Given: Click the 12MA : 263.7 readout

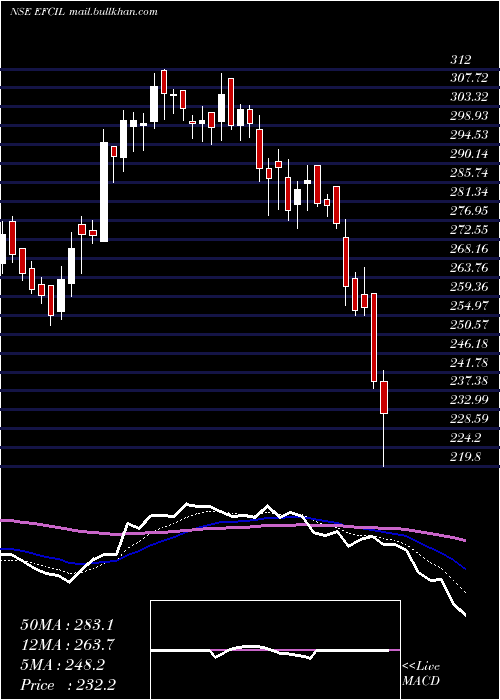Looking at the screenshot, I should click(x=67, y=645).
